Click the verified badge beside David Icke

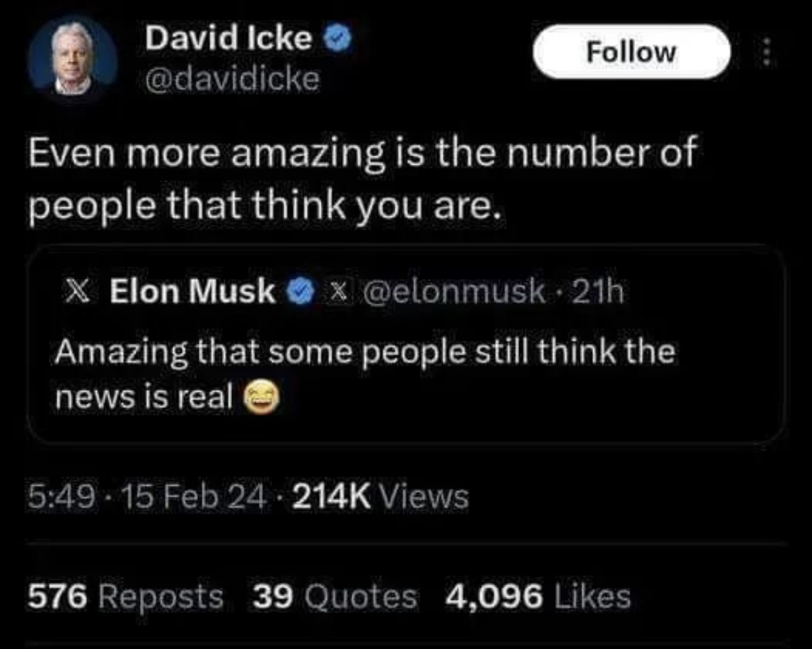tap(339, 39)
